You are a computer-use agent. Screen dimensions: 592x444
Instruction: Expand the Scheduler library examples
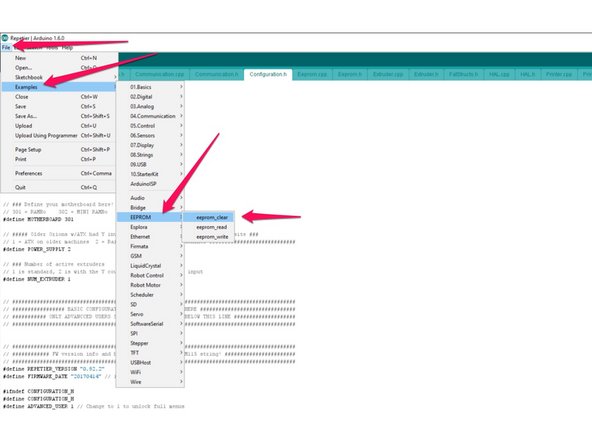[x=150, y=295]
